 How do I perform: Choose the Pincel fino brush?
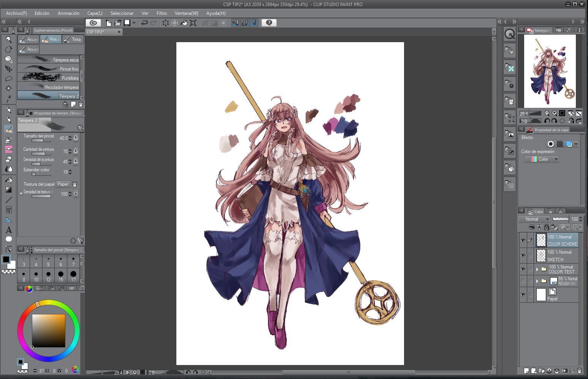(x=49, y=69)
